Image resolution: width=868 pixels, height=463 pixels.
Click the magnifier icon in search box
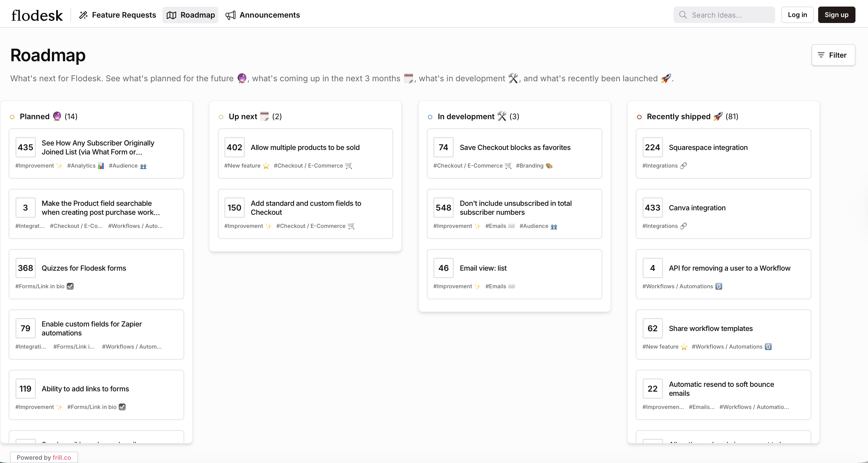[683, 15]
